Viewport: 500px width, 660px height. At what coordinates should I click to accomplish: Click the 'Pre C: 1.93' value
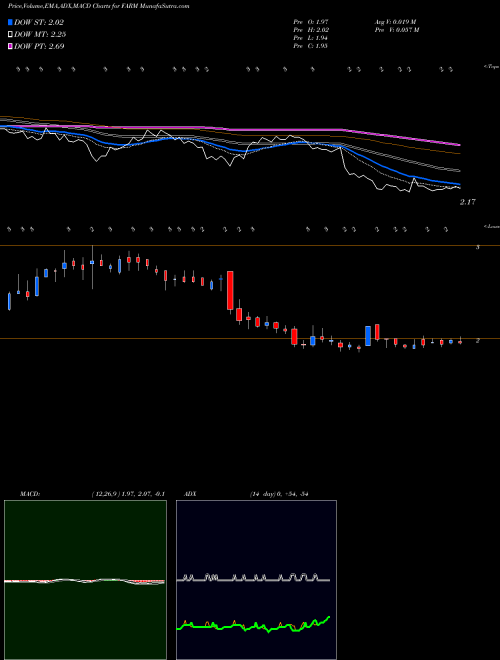[311, 46]
